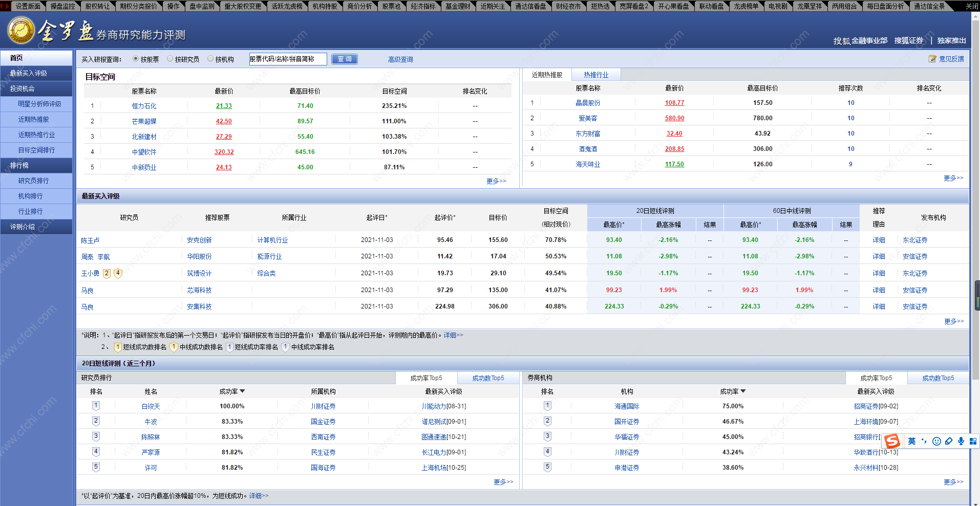Image resolution: width=980 pixels, height=506 pixels.
Task: Click the 短线成功率排名 legend badge
Action: click(230, 347)
